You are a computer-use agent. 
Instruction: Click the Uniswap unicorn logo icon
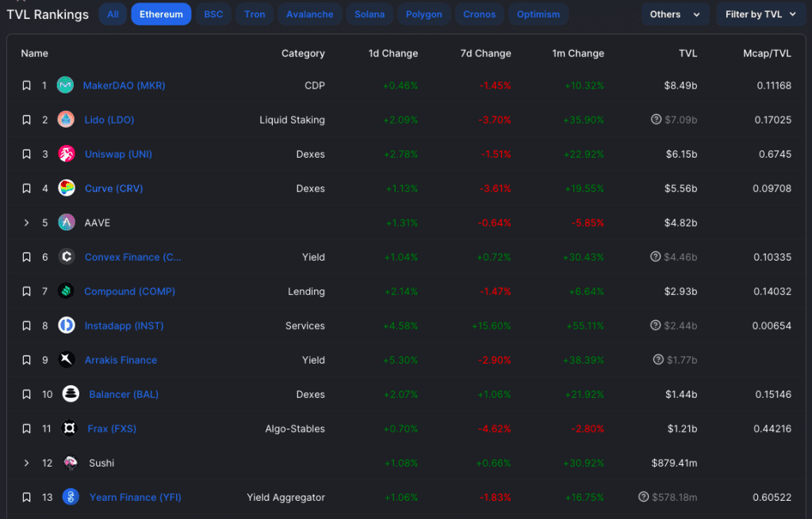(67, 154)
